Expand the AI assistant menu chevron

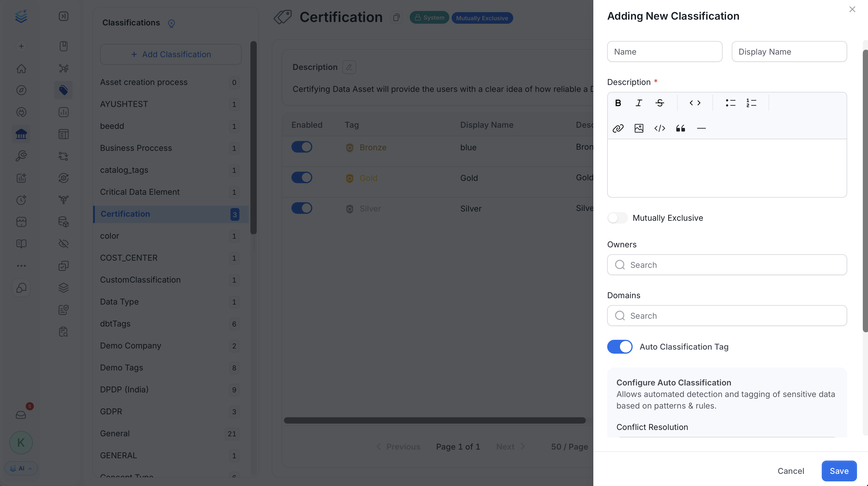pyautogui.click(x=30, y=468)
